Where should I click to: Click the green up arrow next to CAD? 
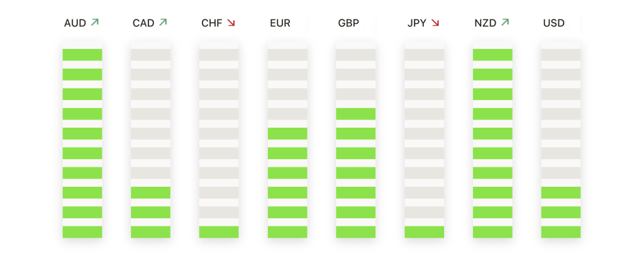pos(163,23)
